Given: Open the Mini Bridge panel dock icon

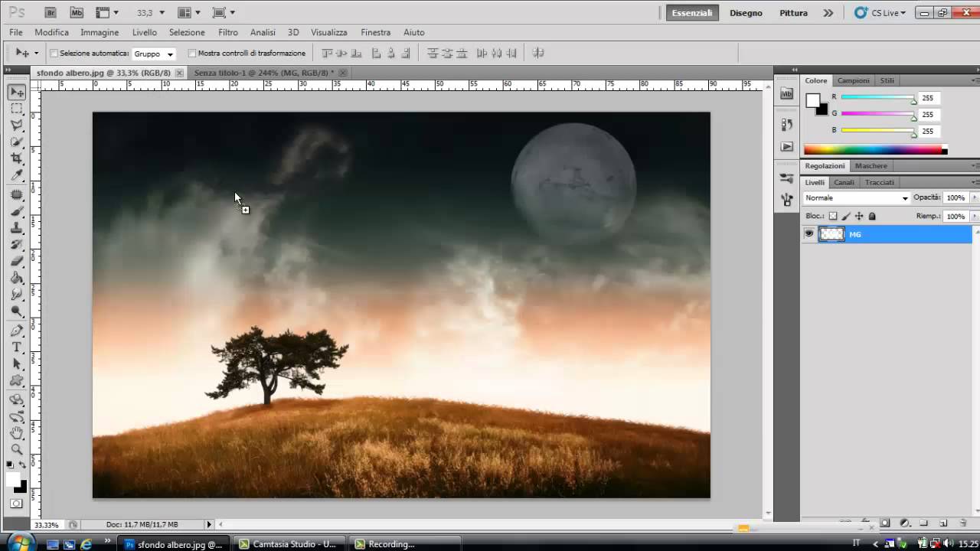Looking at the screenshot, I should pyautogui.click(x=787, y=93).
